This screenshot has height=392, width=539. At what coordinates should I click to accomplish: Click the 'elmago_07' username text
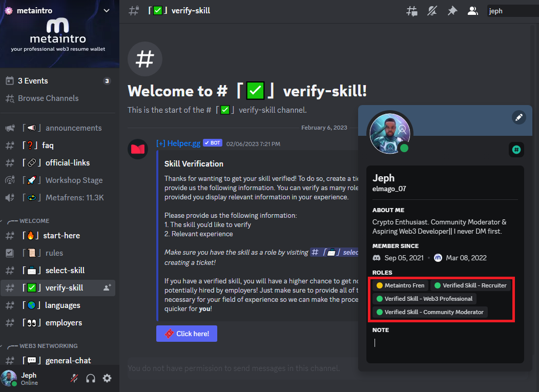[x=389, y=189]
